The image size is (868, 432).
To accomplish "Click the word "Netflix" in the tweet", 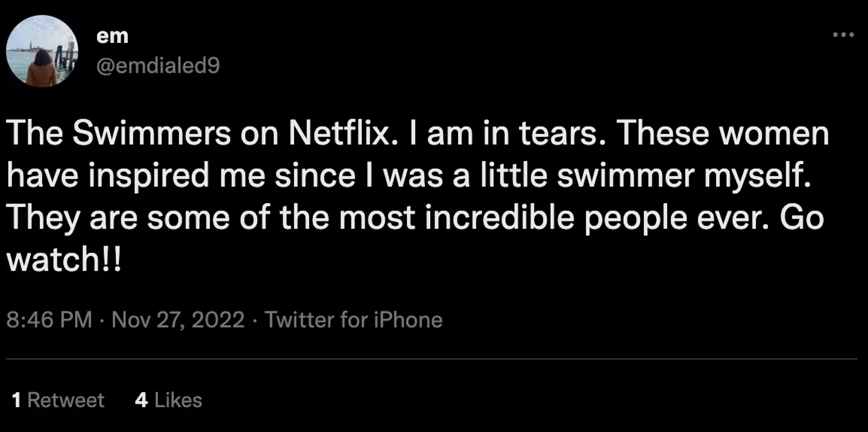I will point(339,134).
